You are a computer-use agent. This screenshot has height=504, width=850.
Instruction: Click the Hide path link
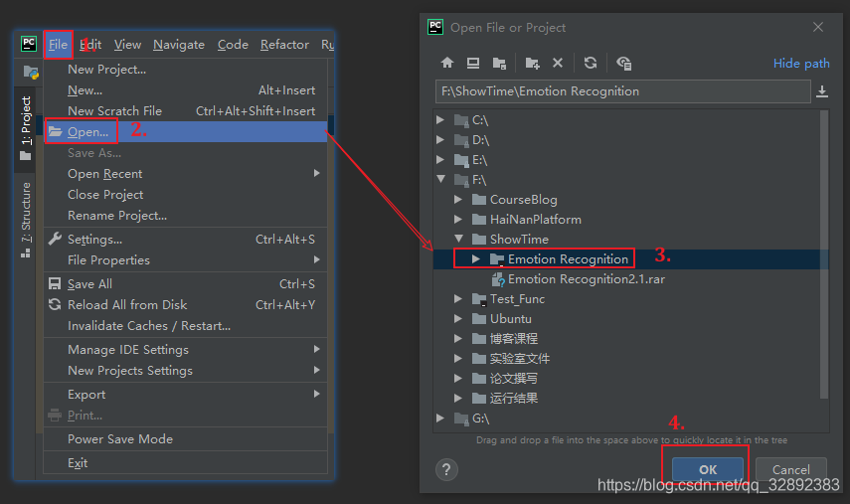coord(801,64)
